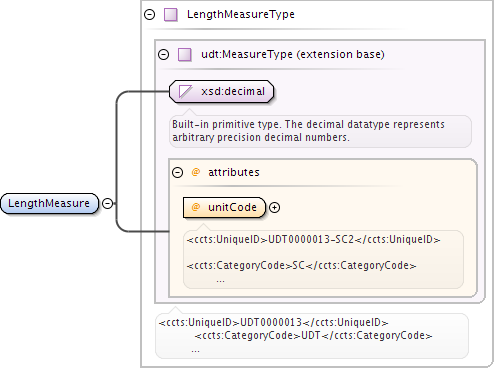
Task: Select the LengthMeasure element node
Action: coord(50,203)
